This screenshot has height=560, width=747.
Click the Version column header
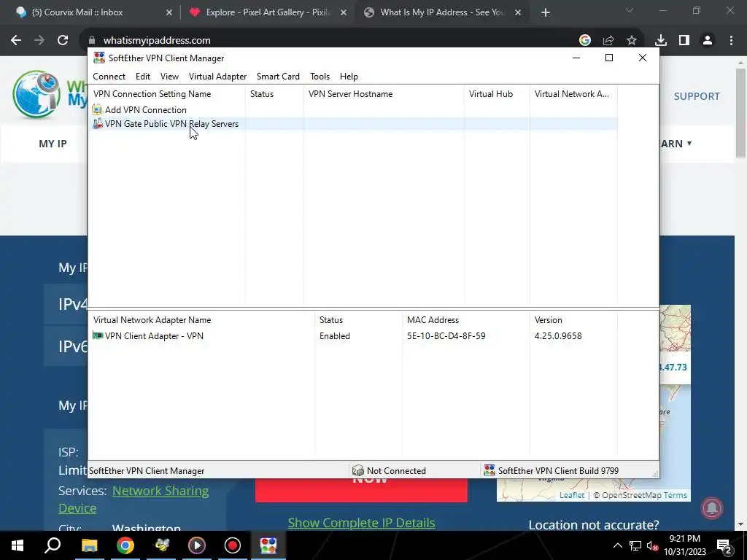coord(573,320)
